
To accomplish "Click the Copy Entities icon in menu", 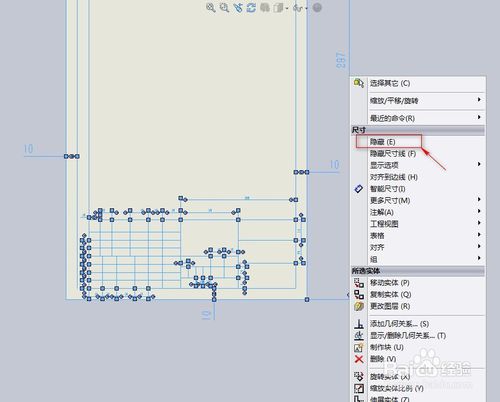I will (x=359, y=294).
